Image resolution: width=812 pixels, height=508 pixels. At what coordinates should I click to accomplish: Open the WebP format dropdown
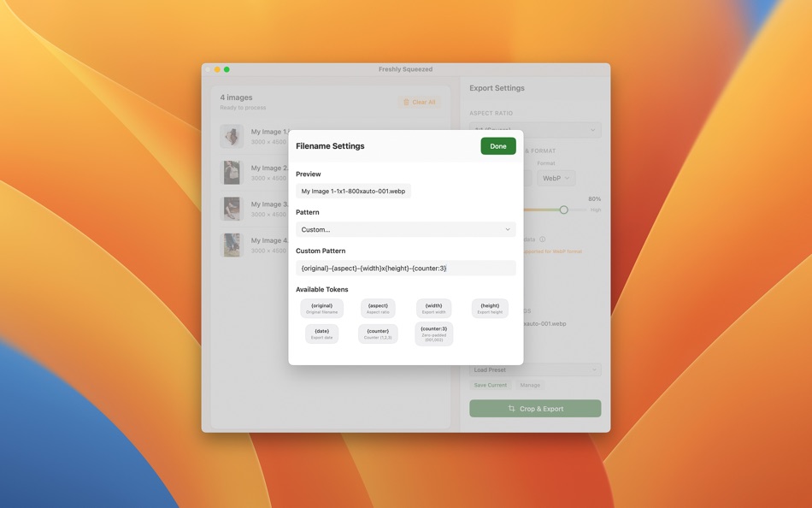click(x=556, y=178)
